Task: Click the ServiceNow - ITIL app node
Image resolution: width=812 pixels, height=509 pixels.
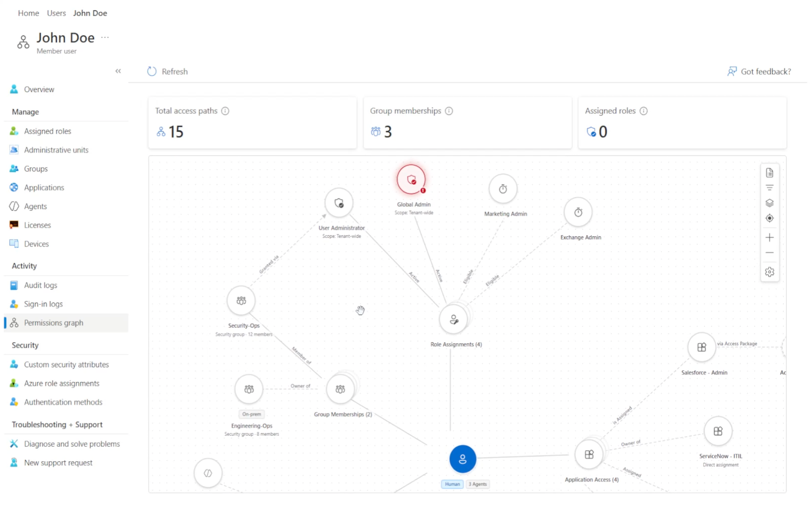Action: click(x=718, y=431)
